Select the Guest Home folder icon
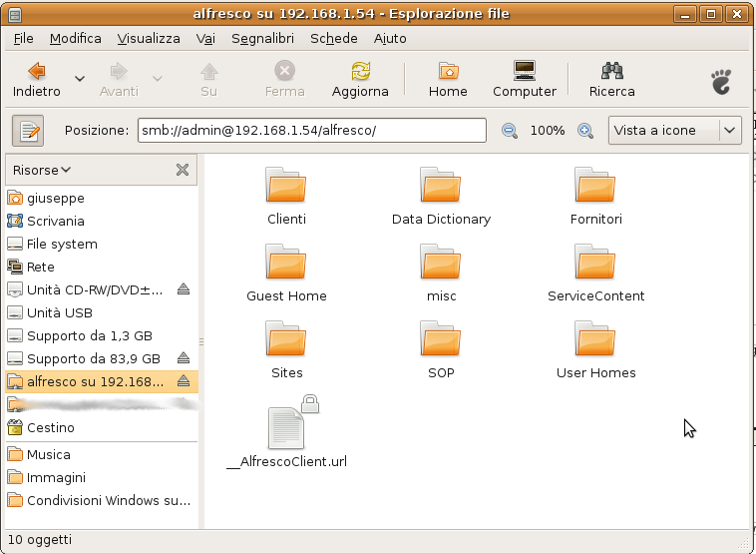Image resolution: width=756 pixels, height=554 pixels. coord(286,262)
